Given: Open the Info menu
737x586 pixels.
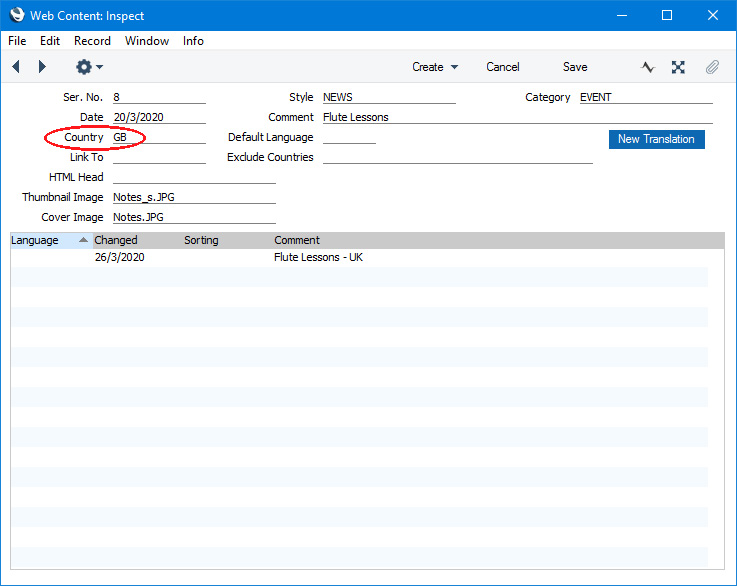Looking at the screenshot, I should [193, 41].
